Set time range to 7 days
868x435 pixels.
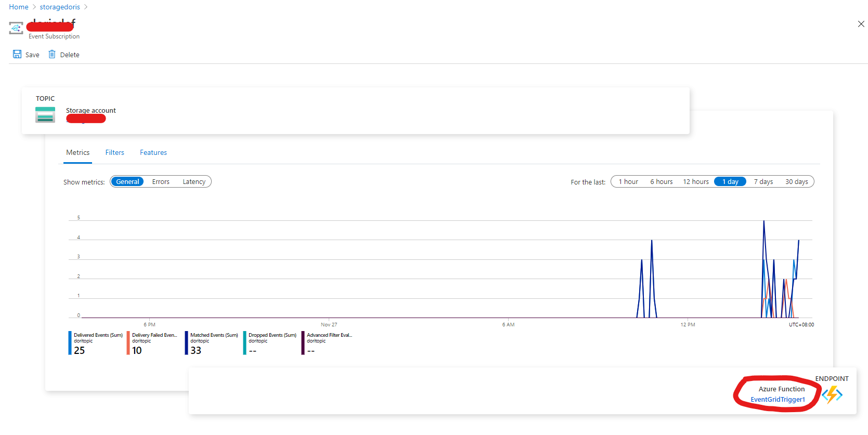click(x=763, y=181)
